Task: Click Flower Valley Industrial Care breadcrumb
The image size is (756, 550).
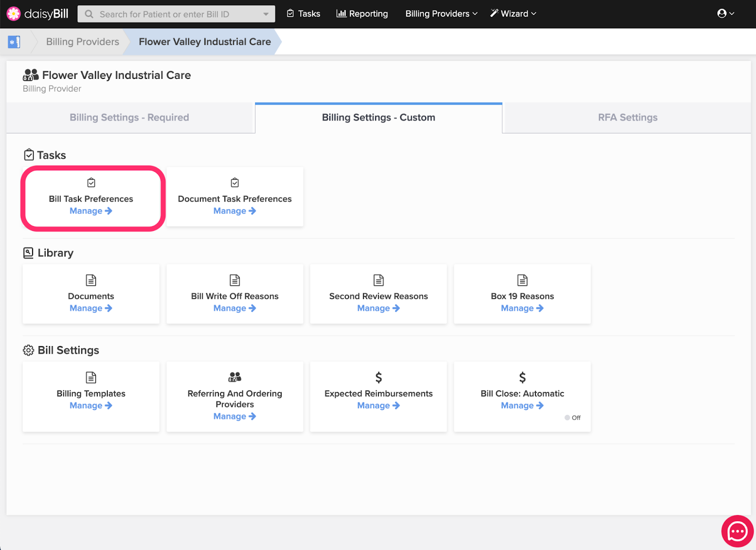Action: click(205, 42)
